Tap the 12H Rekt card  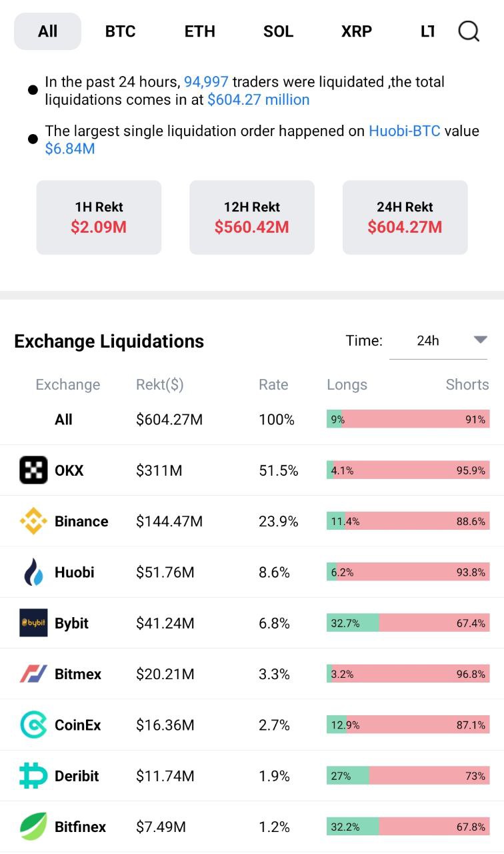click(x=252, y=218)
